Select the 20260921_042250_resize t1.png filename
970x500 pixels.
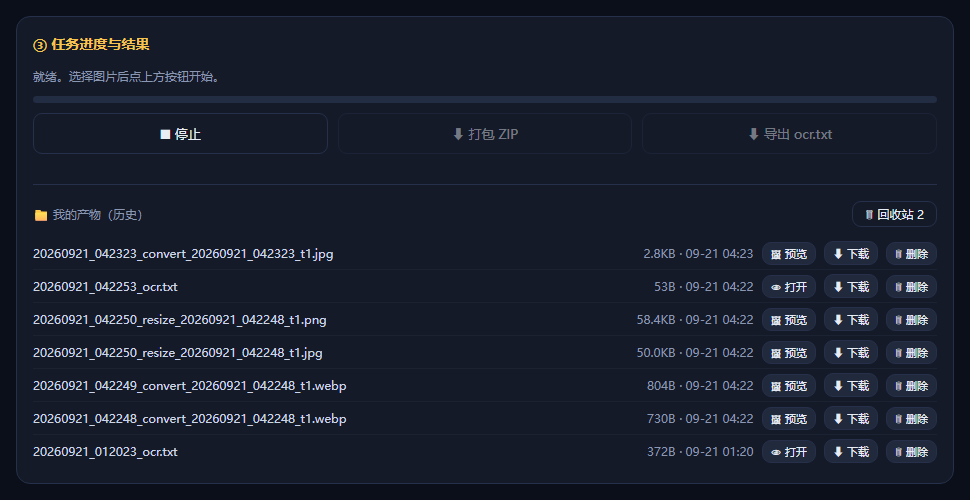click(x=179, y=320)
